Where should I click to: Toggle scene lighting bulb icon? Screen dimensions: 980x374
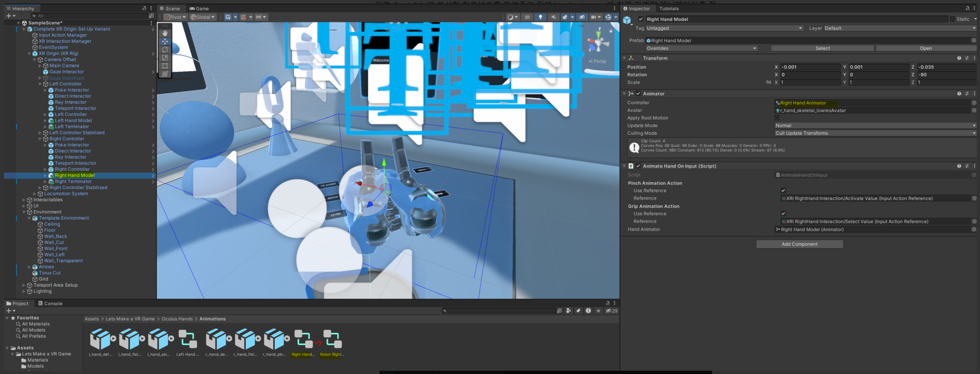[540, 17]
